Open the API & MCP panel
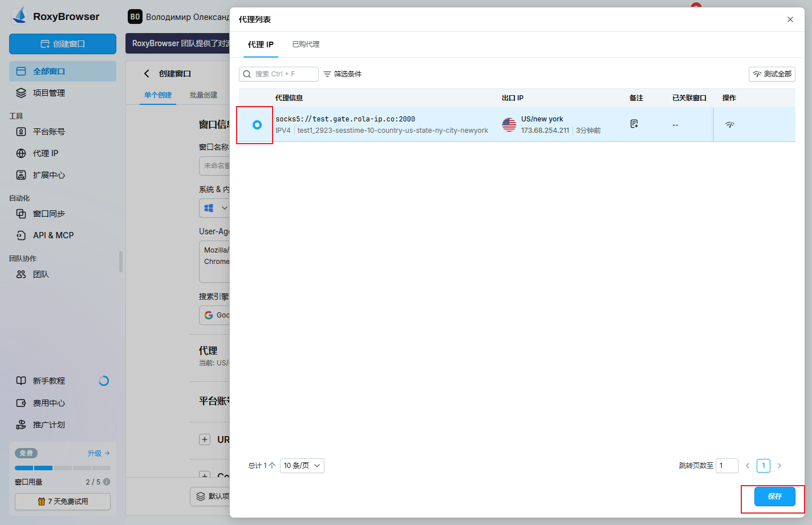Viewport: 812px width, 525px height. 62,235
